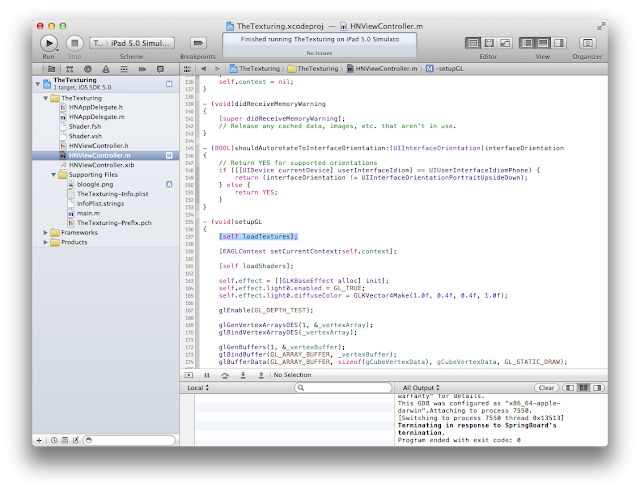The height and width of the screenshot is (491, 640).
Task: Collapse TheTexturing group folder
Action: pyautogui.click(x=46, y=98)
